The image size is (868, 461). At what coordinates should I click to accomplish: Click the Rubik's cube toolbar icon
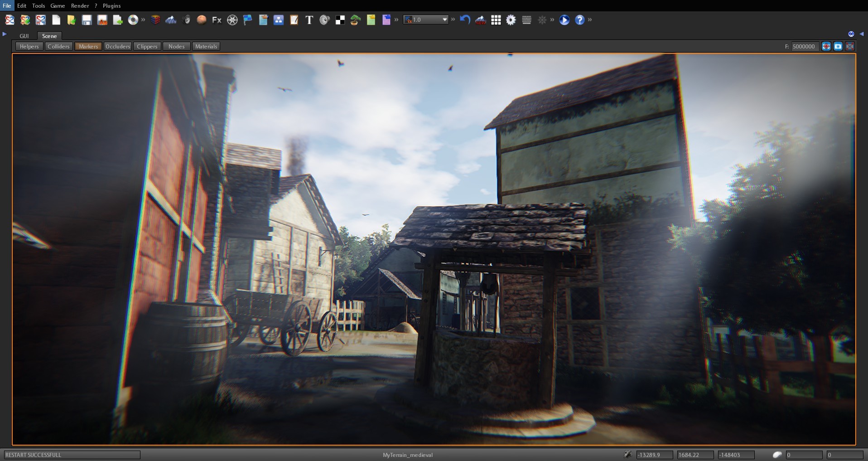[x=155, y=20]
